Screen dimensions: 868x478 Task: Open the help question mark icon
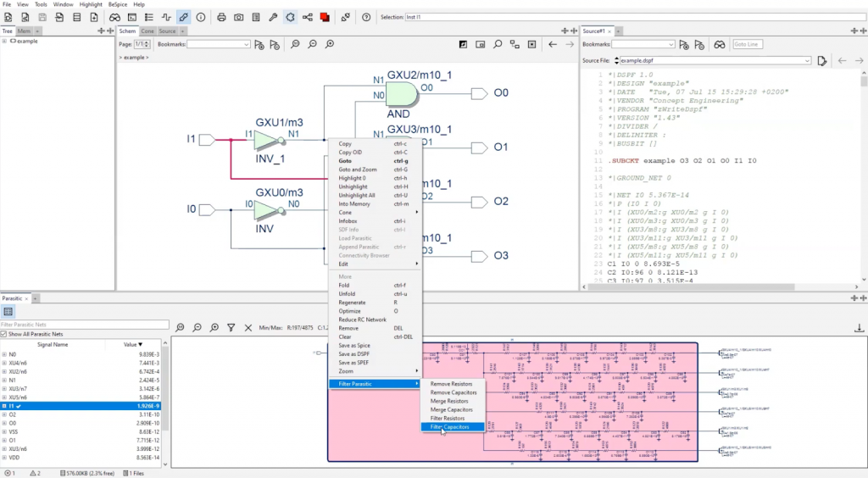click(x=366, y=17)
